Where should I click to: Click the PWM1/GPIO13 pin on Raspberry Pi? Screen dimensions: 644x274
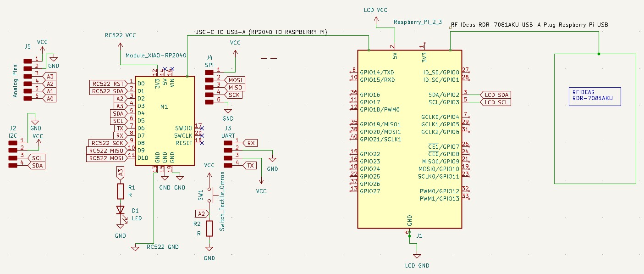pyautogui.click(x=439, y=199)
